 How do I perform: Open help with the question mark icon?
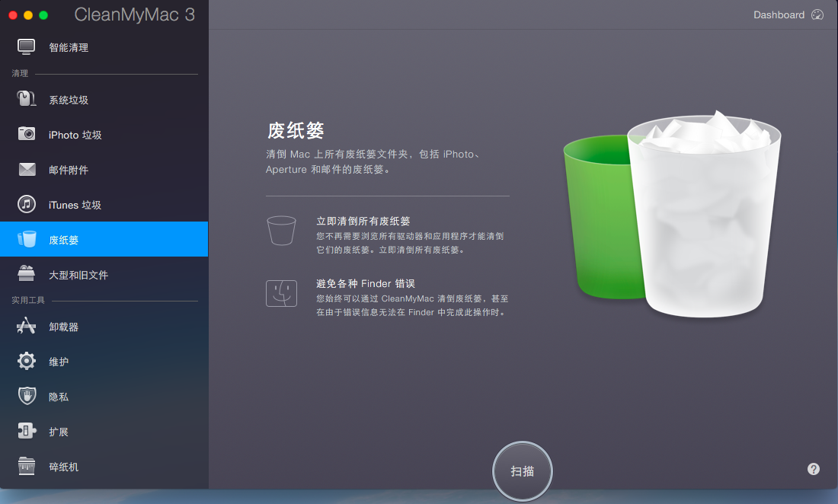[813, 469]
